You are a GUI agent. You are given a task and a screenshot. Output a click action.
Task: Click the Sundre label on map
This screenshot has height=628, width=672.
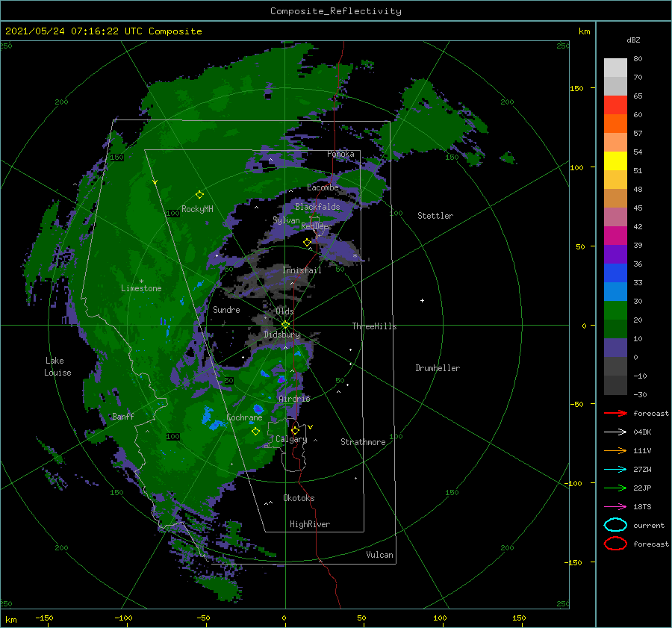(226, 309)
